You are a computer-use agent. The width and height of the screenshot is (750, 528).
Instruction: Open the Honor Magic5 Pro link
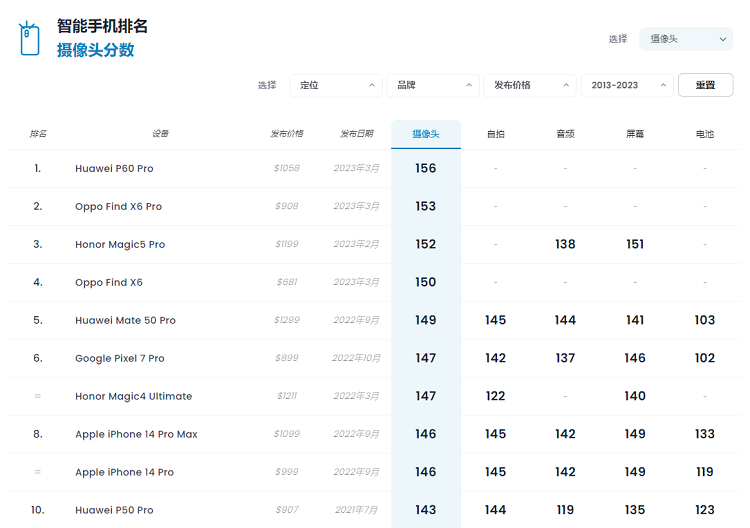click(120, 244)
